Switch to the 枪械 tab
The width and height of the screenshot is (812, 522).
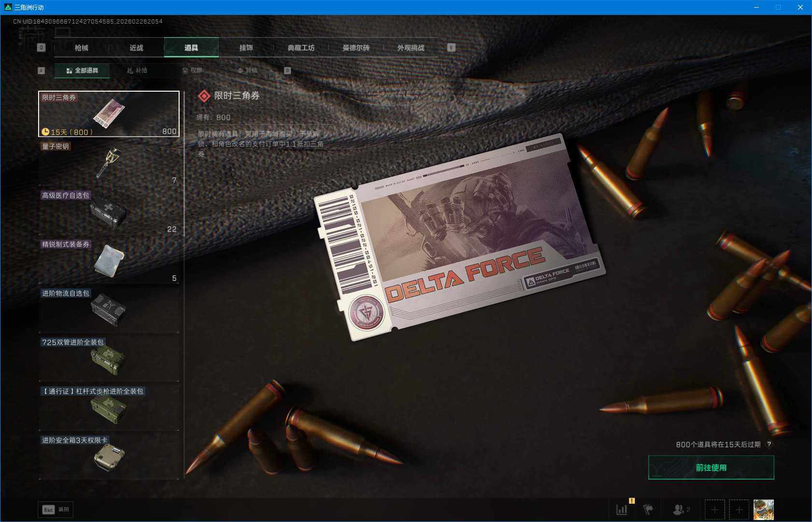tap(82, 48)
